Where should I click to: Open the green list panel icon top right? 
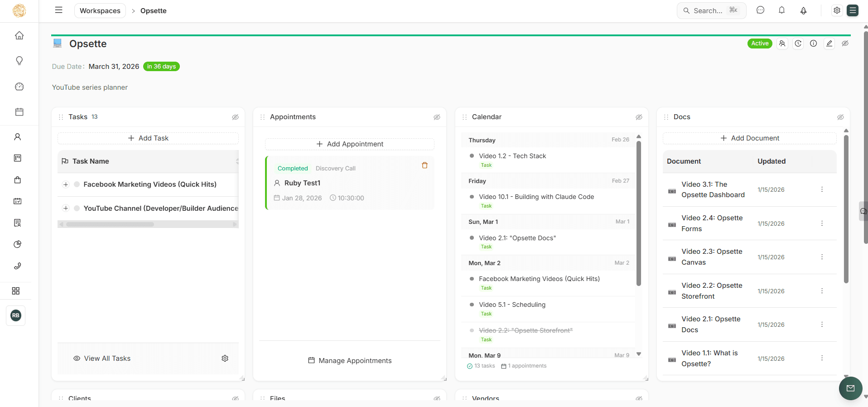[853, 10]
